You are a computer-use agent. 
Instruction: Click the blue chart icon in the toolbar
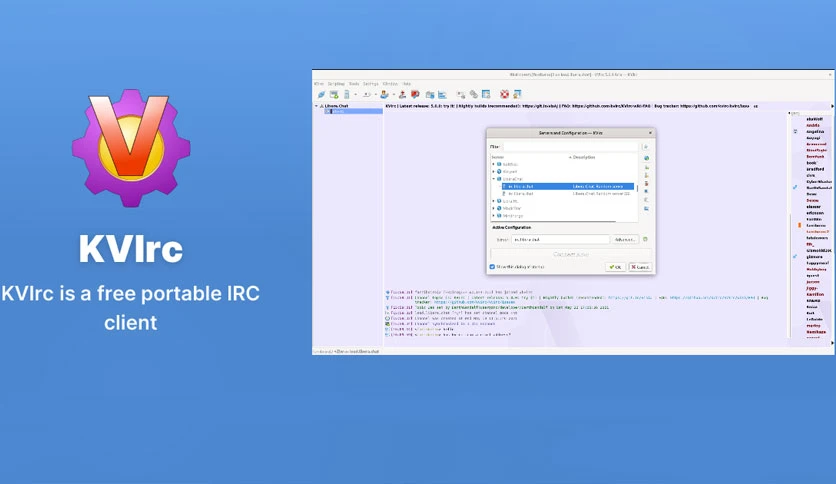[442, 94]
